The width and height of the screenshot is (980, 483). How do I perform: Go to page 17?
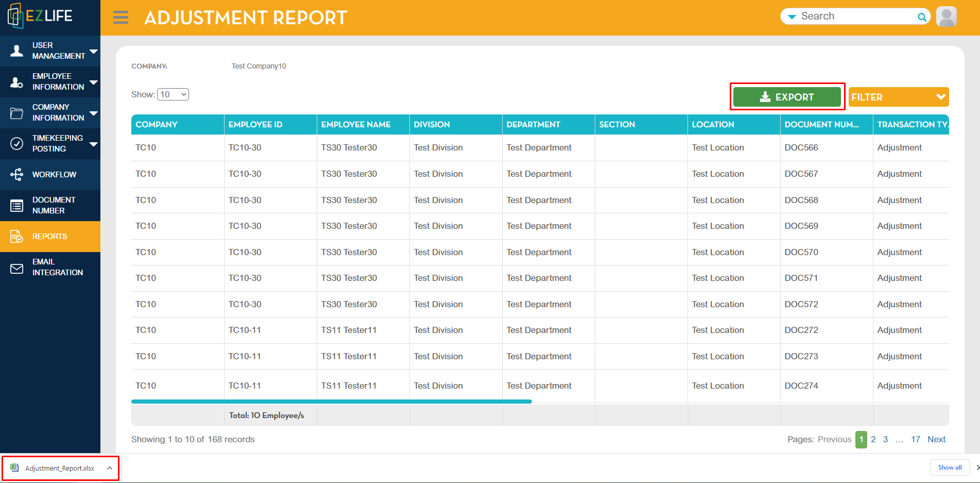pyautogui.click(x=916, y=439)
